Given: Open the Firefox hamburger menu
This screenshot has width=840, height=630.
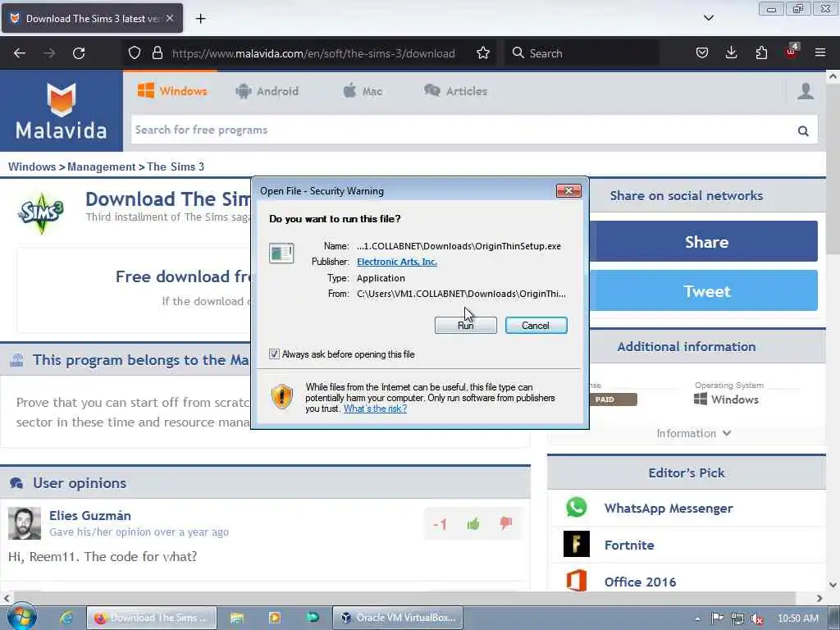Looking at the screenshot, I should pos(820,53).
